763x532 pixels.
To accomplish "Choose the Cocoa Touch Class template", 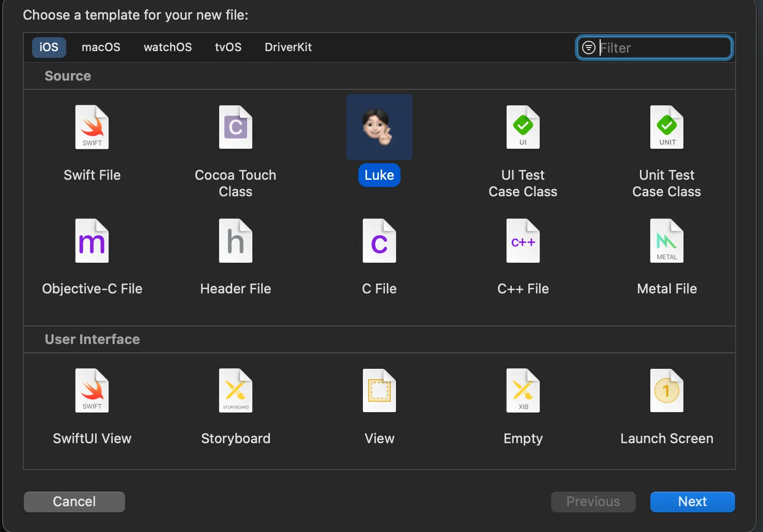I will (x=236, y=128).
